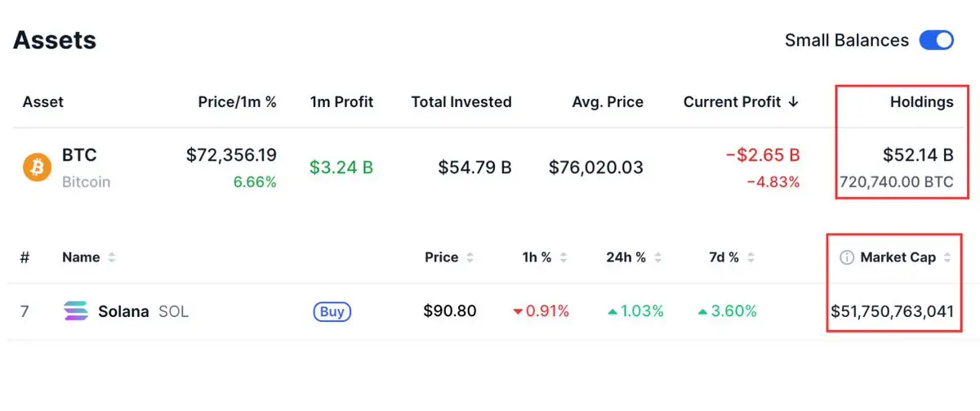Click the Price/1m % column header
The height and width of the screenshot is (411, 980).
[x=237, y=102]
